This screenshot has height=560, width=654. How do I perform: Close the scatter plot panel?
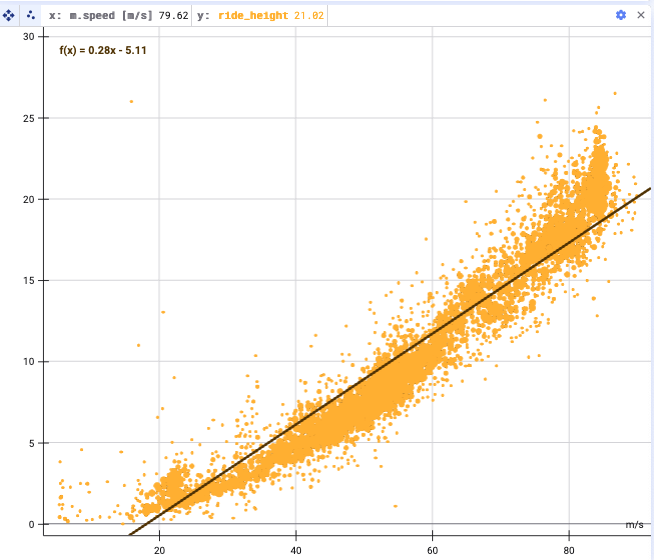coord(641,15)
